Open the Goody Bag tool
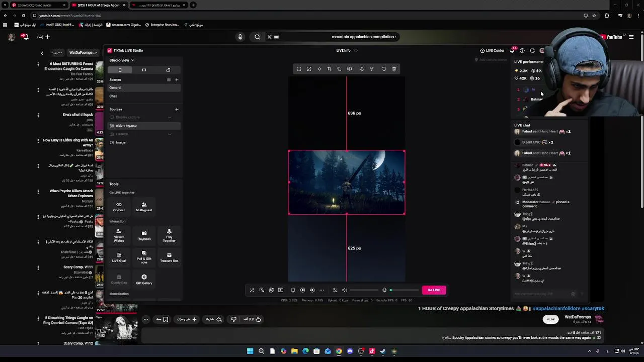The height and width of the screenshot is (362, 644). (119, 280)
